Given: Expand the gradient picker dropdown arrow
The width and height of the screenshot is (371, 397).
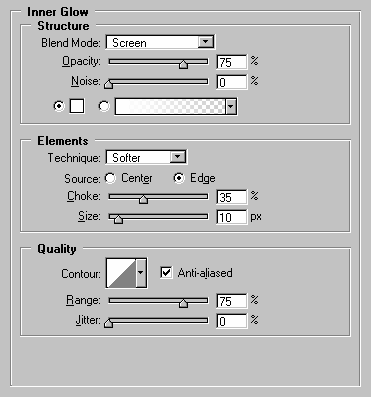Looking at the screenshot, I should pos(231,107).
